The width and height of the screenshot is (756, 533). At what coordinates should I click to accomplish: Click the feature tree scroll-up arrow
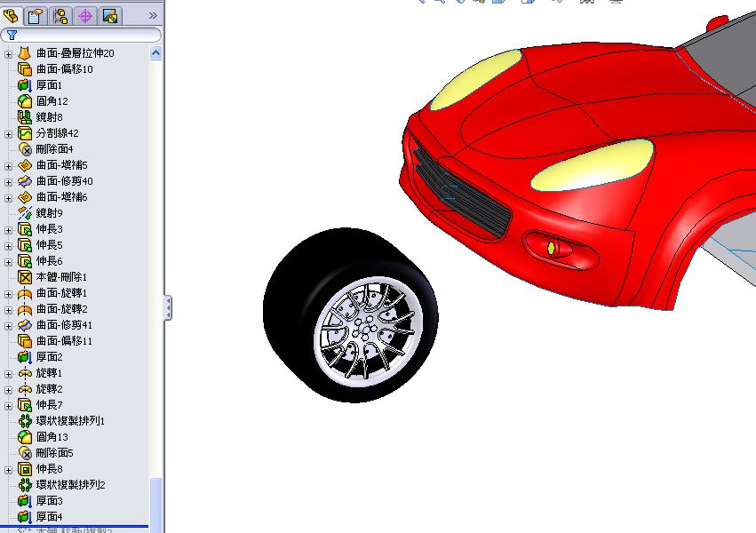click(x=155, y=52)
